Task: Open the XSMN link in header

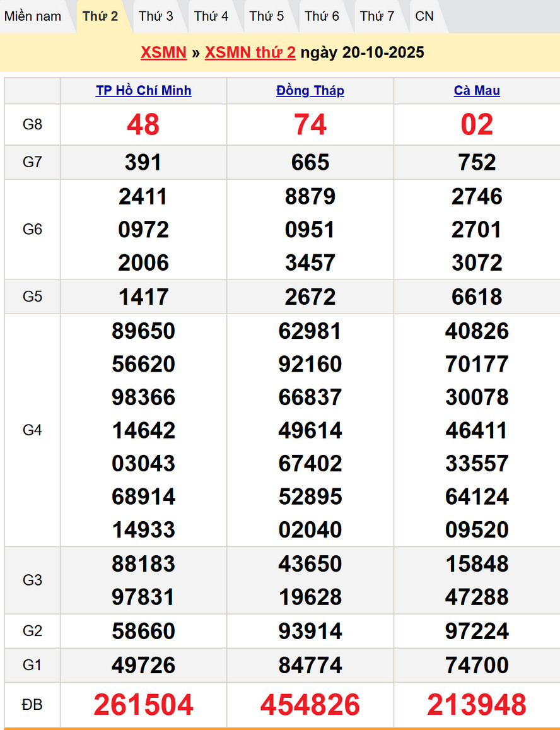Action: tap(163, 52)
